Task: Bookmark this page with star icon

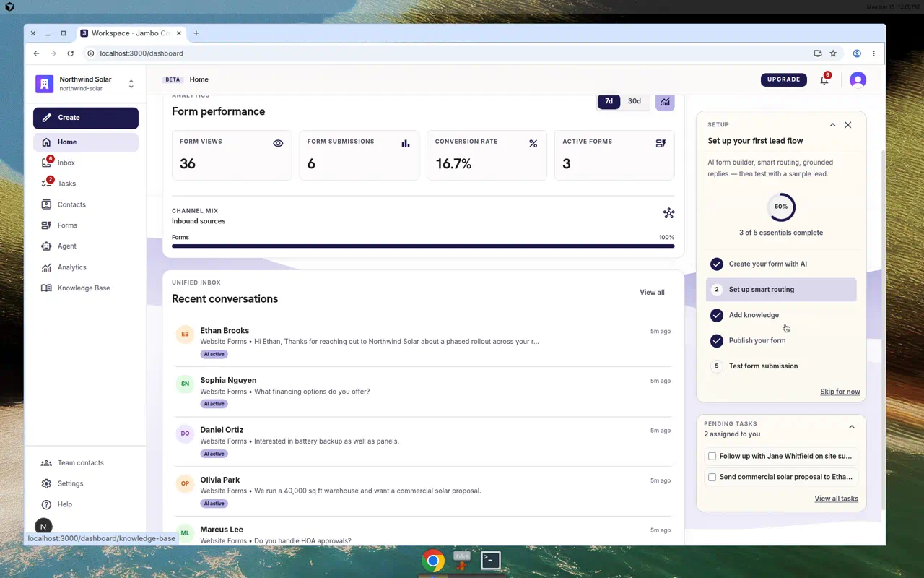Action: tap(833, 53)
